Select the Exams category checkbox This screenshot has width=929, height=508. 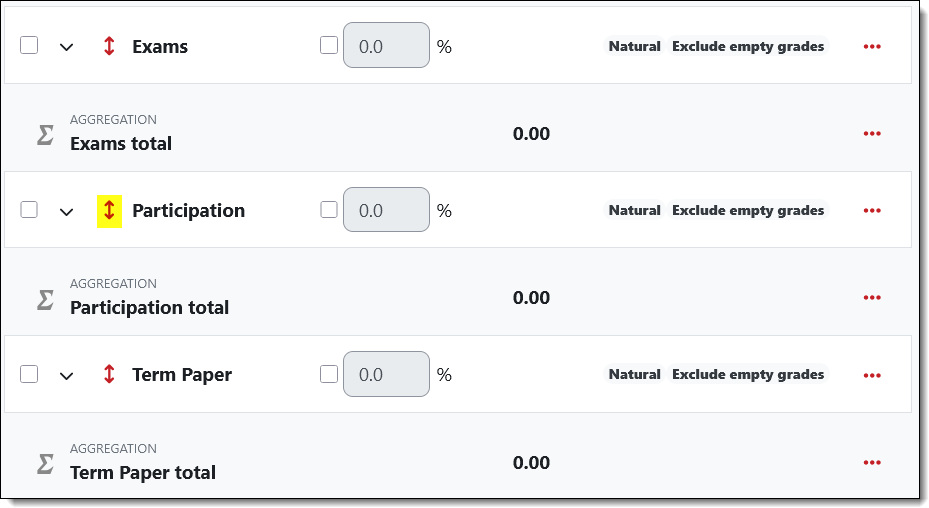[29, 45]
